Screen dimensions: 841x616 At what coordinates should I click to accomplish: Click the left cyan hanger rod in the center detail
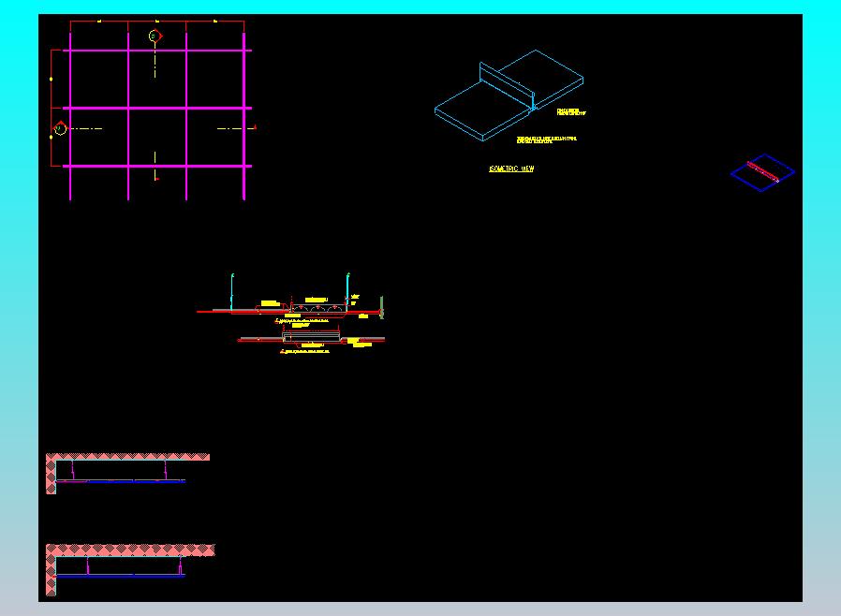[232, 291]
